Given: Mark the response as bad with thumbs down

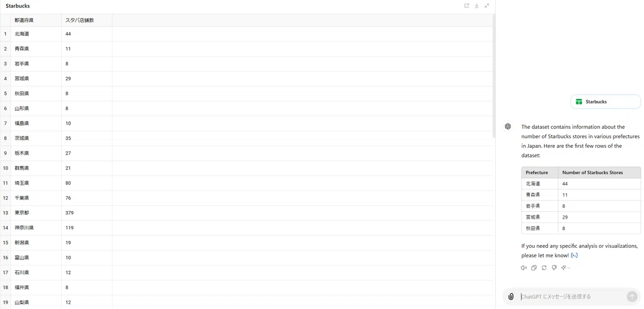Looking at the screenshot, I should (x=554, y=268).
